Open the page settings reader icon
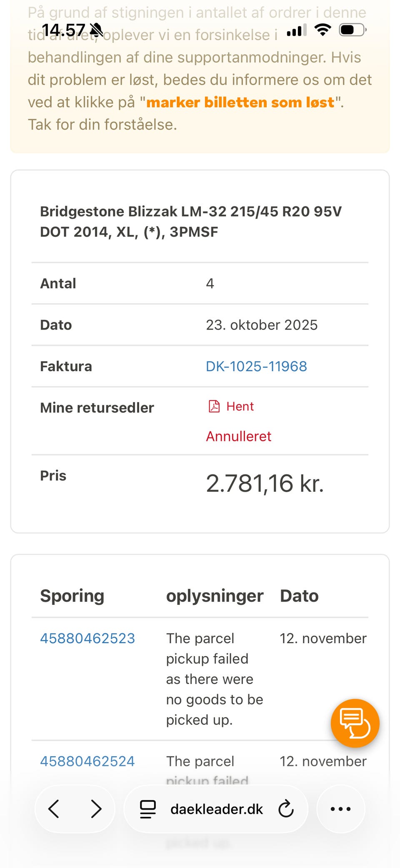Image resolution: width=400 pixels, height=868 pixels. (x=147, y=809)
